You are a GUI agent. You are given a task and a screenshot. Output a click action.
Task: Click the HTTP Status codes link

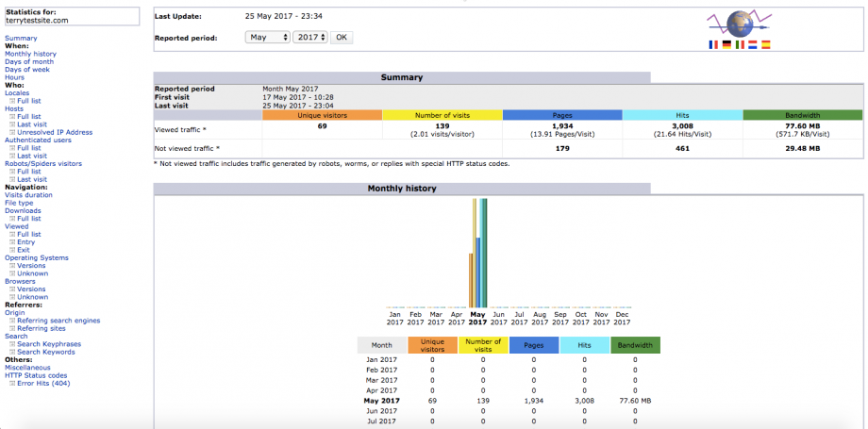[36, 375]
